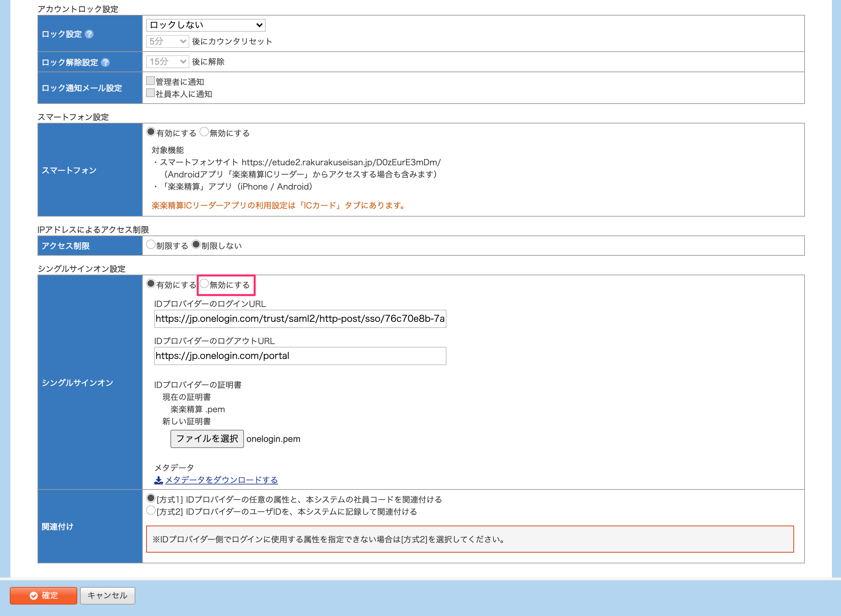Open the 5分 counter reset dropdown
The height and width of the screenshot is (616, 841).
tap(167, 41)
